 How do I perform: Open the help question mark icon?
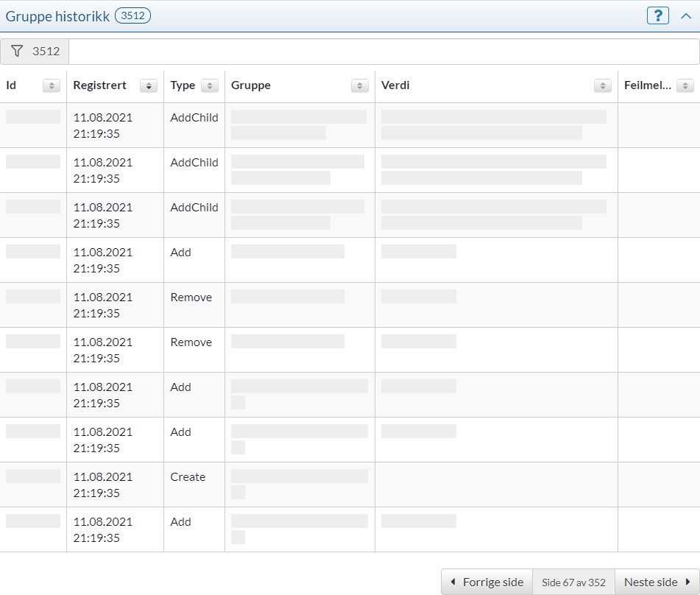tap(657, 15)
